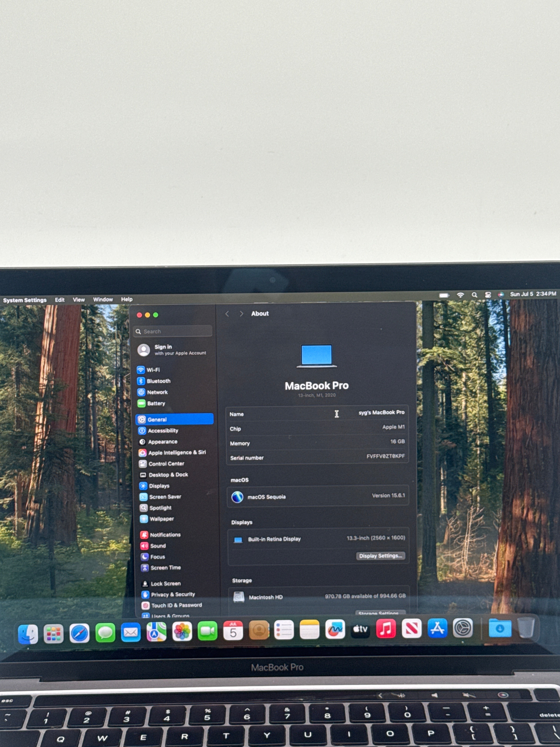Open Mail app in Dock
This screenshot has height=747, width=560.
coord(131,632)
